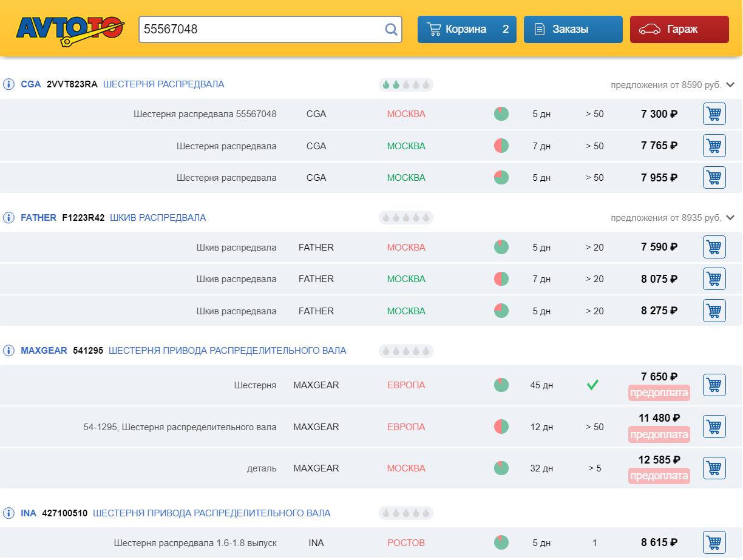Open info icon beside CGA 2VVT823RA
The image size is (743, 560).
pos(8,84)
